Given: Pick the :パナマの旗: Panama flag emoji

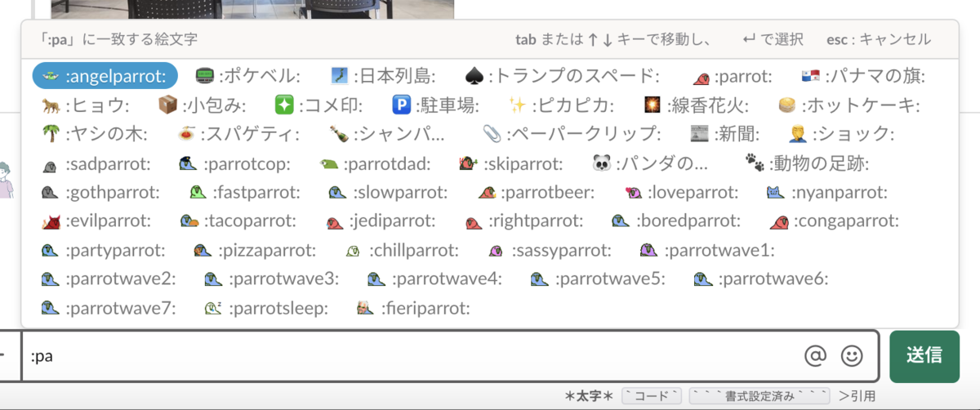Looking at the screenshot, I should click(863, 76).
